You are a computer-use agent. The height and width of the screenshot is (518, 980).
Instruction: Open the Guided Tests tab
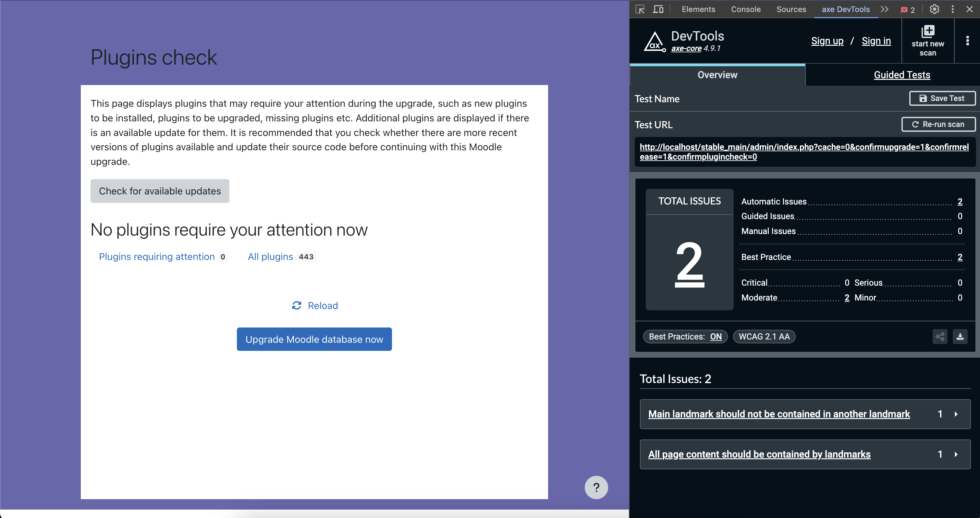click(902, 75)
